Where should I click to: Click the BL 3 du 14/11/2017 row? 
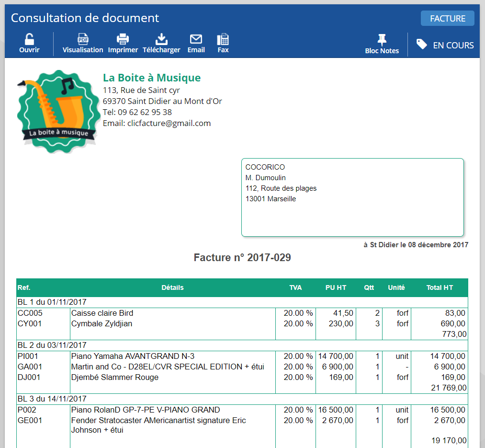pos(52,399)
